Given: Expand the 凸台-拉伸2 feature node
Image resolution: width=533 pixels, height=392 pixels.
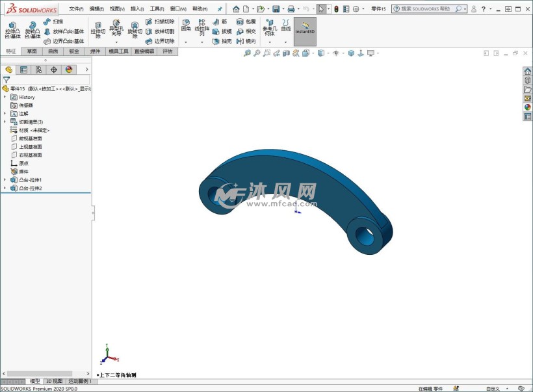Looking at the screenshot, I should tap(5, 188).
